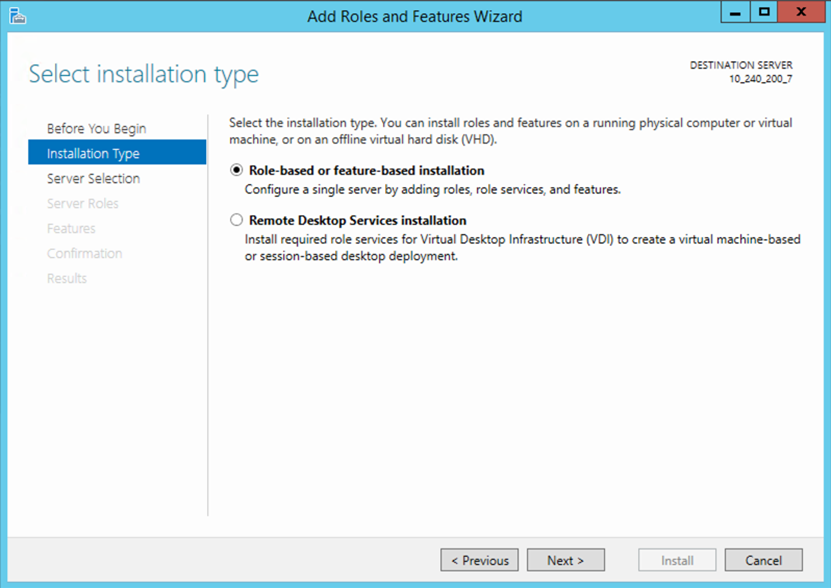Click the Install button
831x588 pixels.
(x=677, y=561)
